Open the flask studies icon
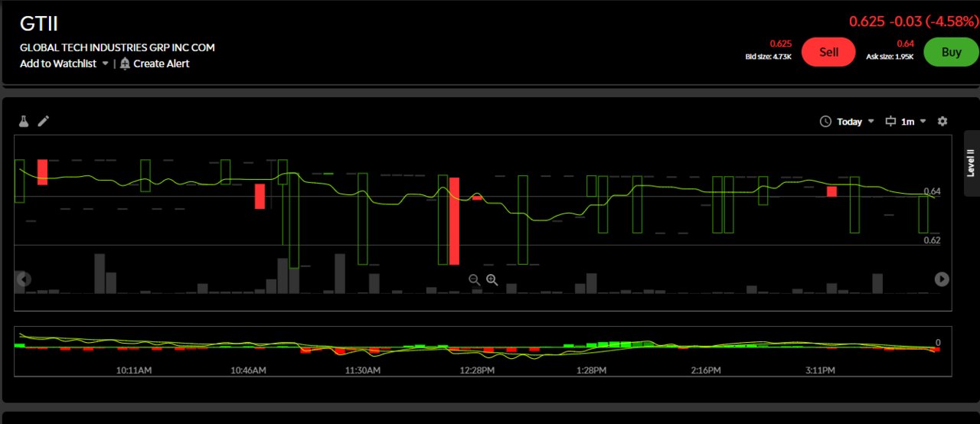This screenshot has width=980, height=424. (x=24, y=121)
